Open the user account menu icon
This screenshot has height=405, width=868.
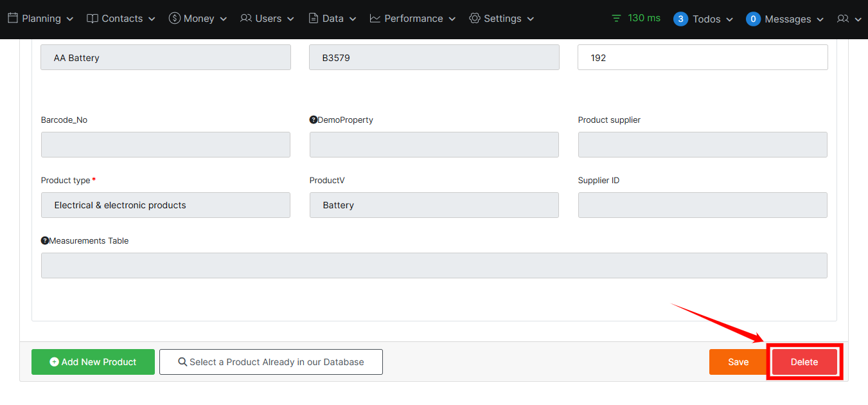pyautogui.click(x=843, y=19)
